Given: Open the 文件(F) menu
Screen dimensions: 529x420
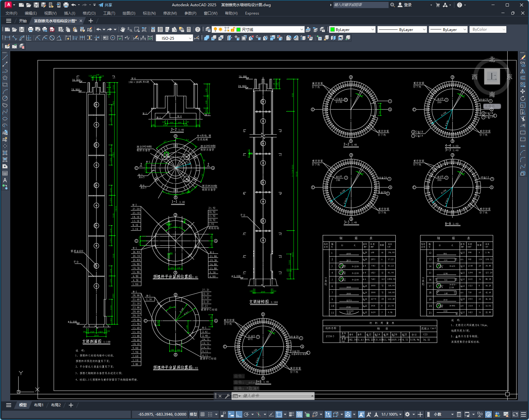Looking at the screenshot, I should click(11, 13).
